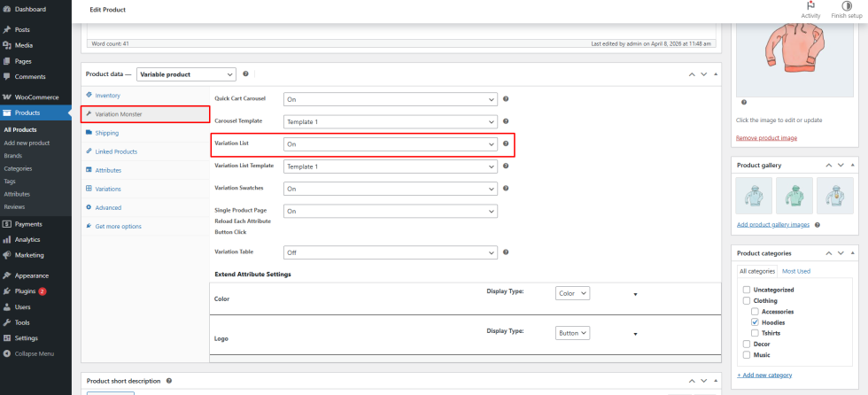868x395 pixels.
Task: Click help icon next to product type
Action: pos(245,74)
